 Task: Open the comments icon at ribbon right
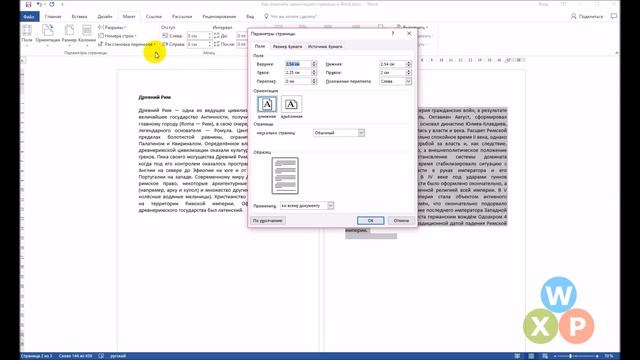click(613, 16)
